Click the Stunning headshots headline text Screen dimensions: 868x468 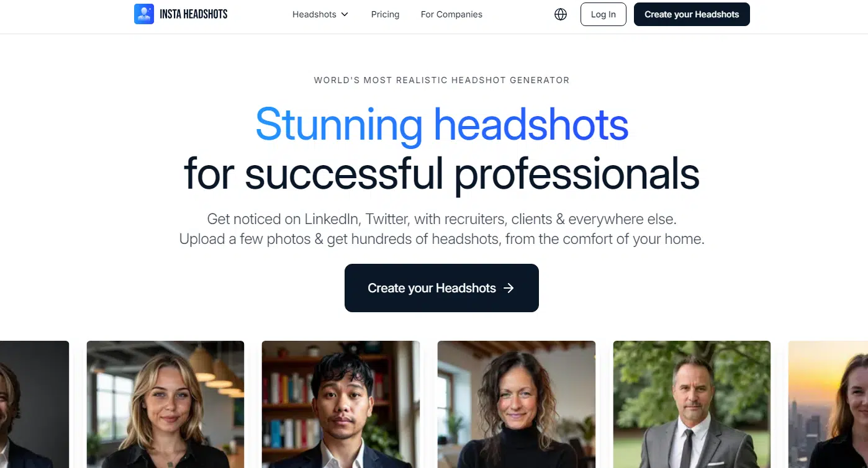coord(441,124)
